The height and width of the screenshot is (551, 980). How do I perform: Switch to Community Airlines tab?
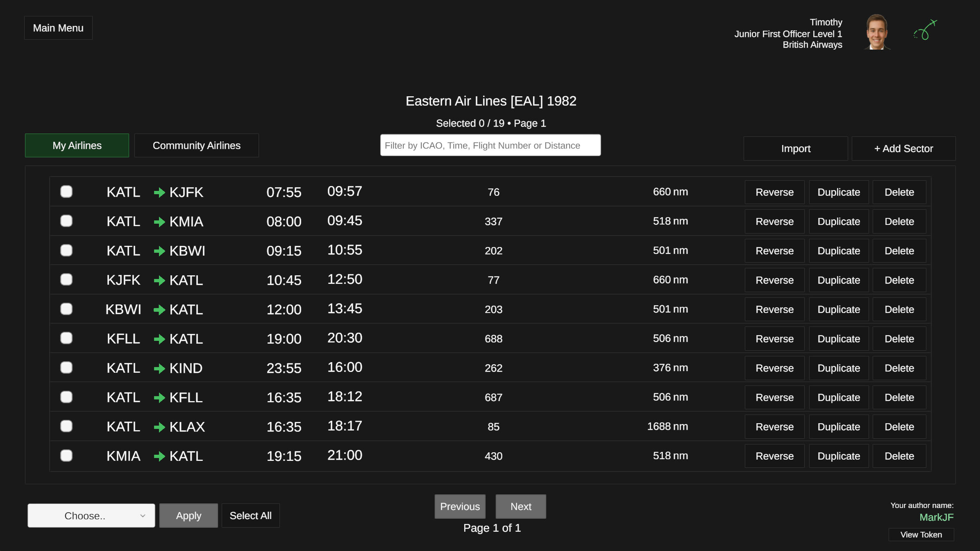pyautogui.click(x=196, y=145)
